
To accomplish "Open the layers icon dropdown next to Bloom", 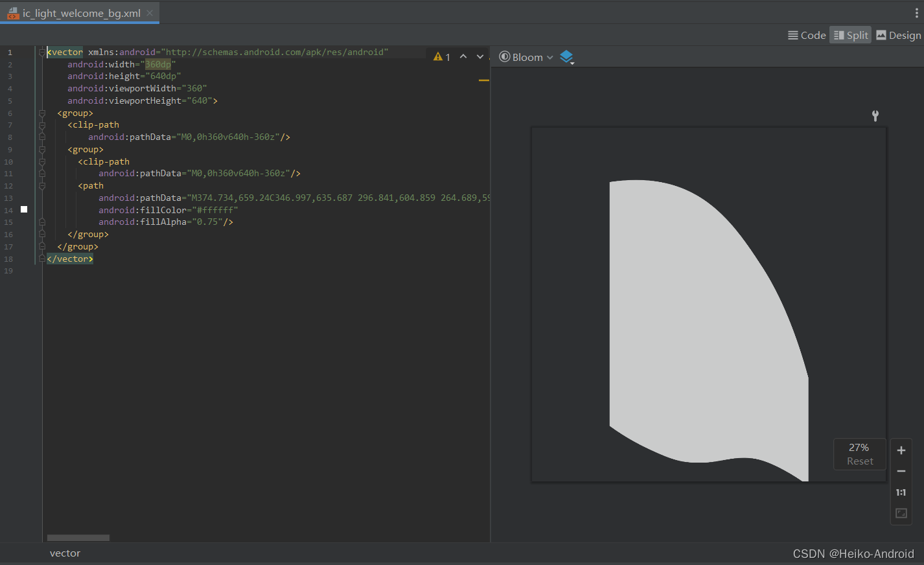I will 567,57.
